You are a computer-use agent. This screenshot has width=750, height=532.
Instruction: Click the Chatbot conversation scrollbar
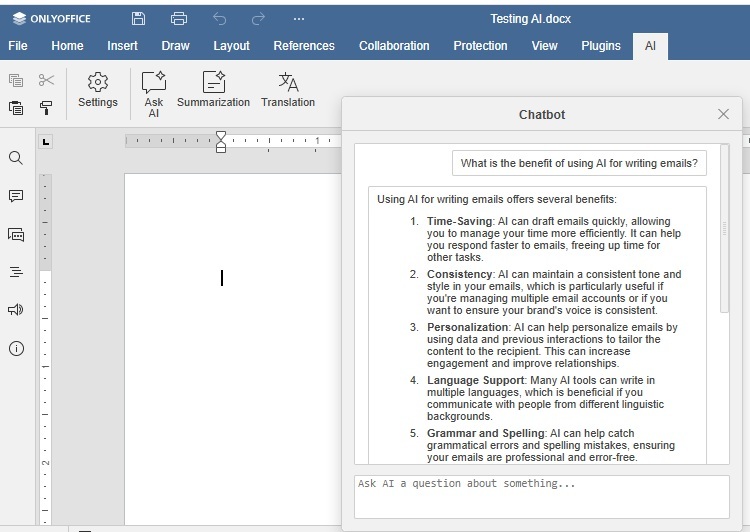(x=724, y=229)
